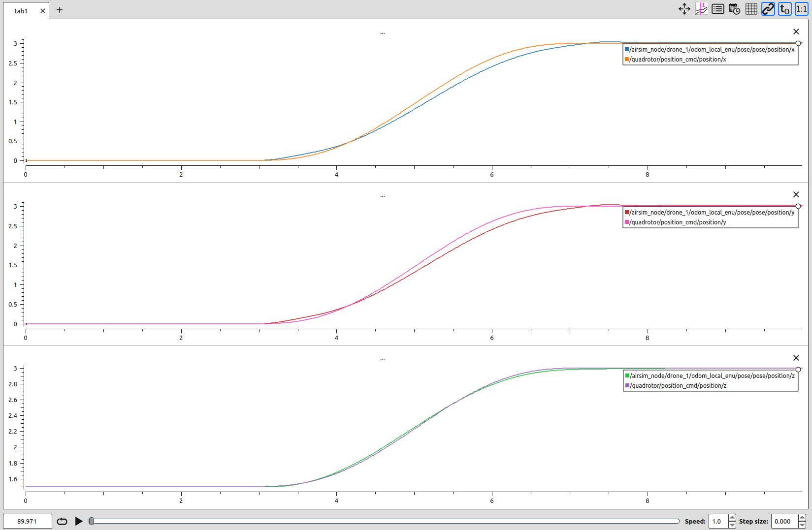Close the y position plot

pyautogui.click(x=796, y=194)
